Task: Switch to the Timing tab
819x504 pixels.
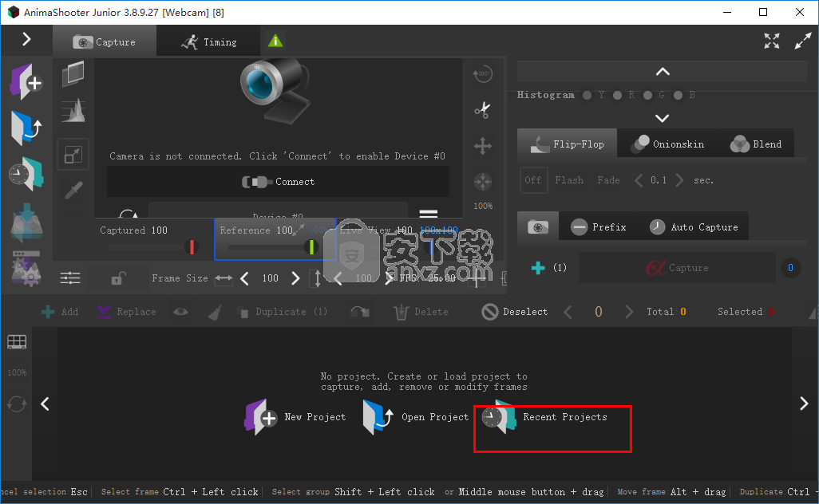Action: [x=209, y=41]
